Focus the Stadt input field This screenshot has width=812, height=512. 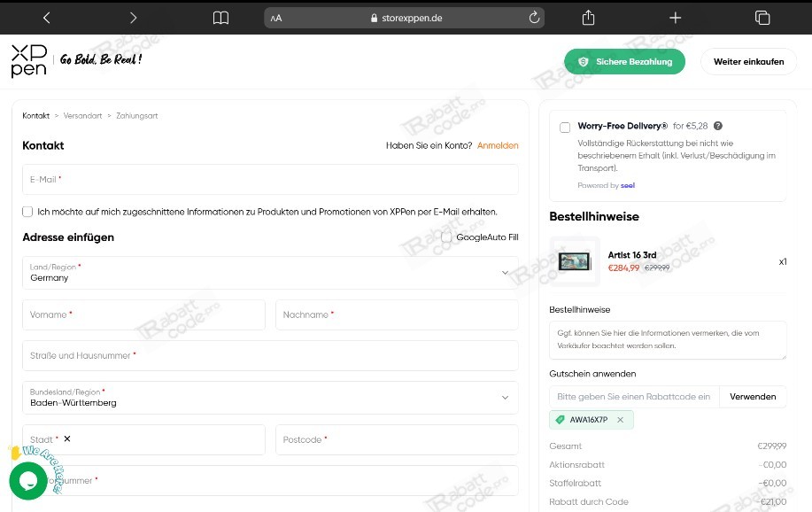tap(143, 439)
